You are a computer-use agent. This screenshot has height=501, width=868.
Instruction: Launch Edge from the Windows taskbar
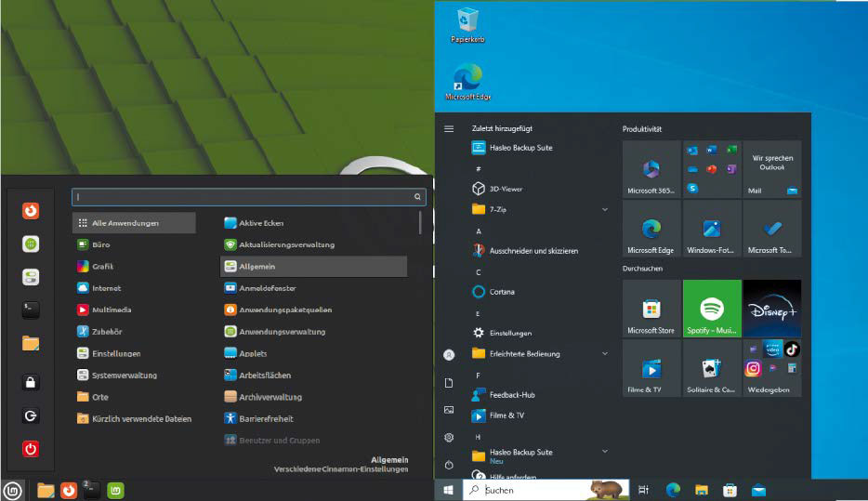(x=673, y=490)
